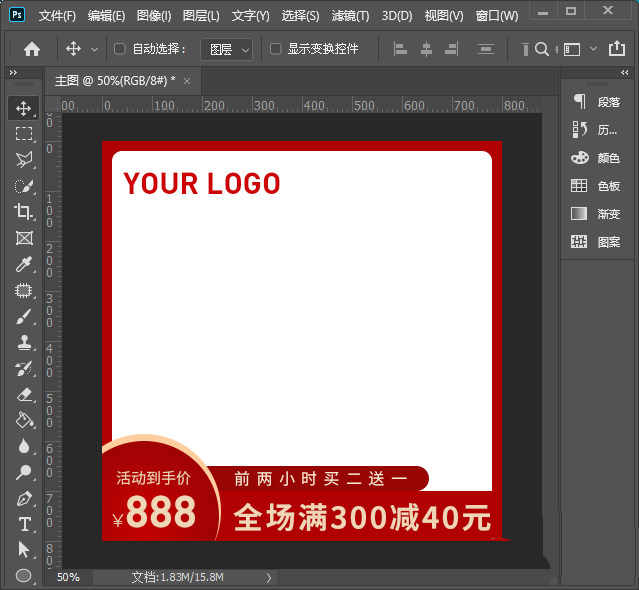
Task: Select the Quick Selection tool
Action: click(x=24, y=186)
